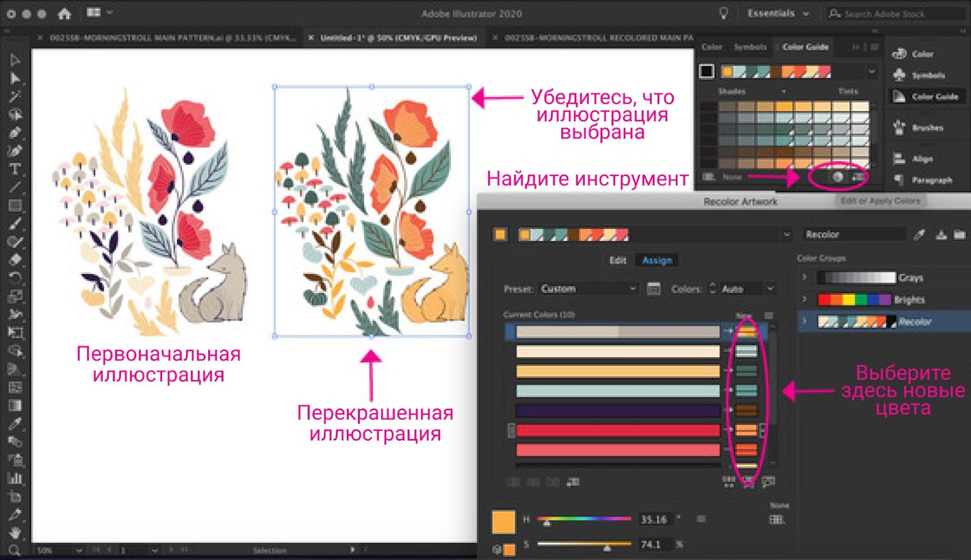Screen dimensions: 971x560
Task: Adjust the S saturation slider
Action: pyautogui.click(x=584, y=545)
